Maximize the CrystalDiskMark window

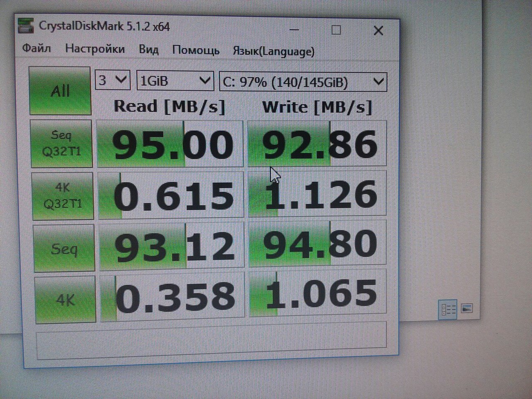pos(336,30)
